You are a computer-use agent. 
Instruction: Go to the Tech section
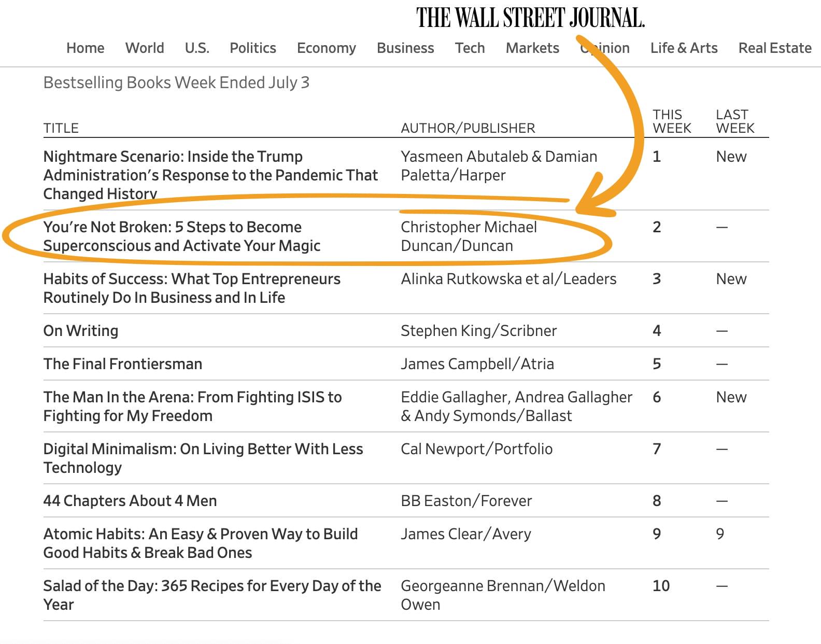click(x=470, y=48)
